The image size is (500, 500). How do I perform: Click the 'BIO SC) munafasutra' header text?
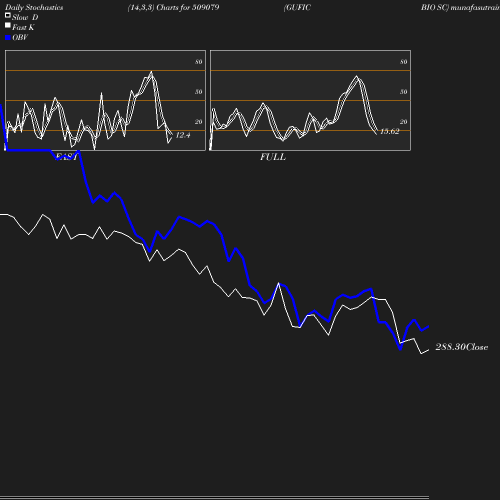tap(460, 7)
